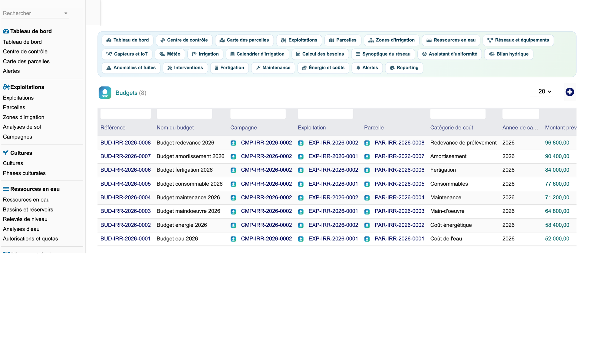The width and height of the screenshot is (589, 364).
Task: Open the Calendrier d'irrigation tab
Action: coord(257,54)
